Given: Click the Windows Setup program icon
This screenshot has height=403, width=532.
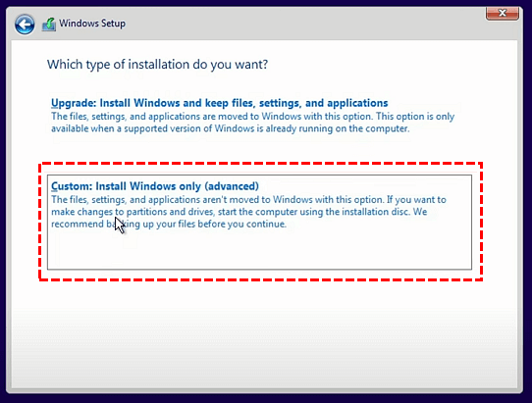Looking at the screenshot, I should 49,25.
